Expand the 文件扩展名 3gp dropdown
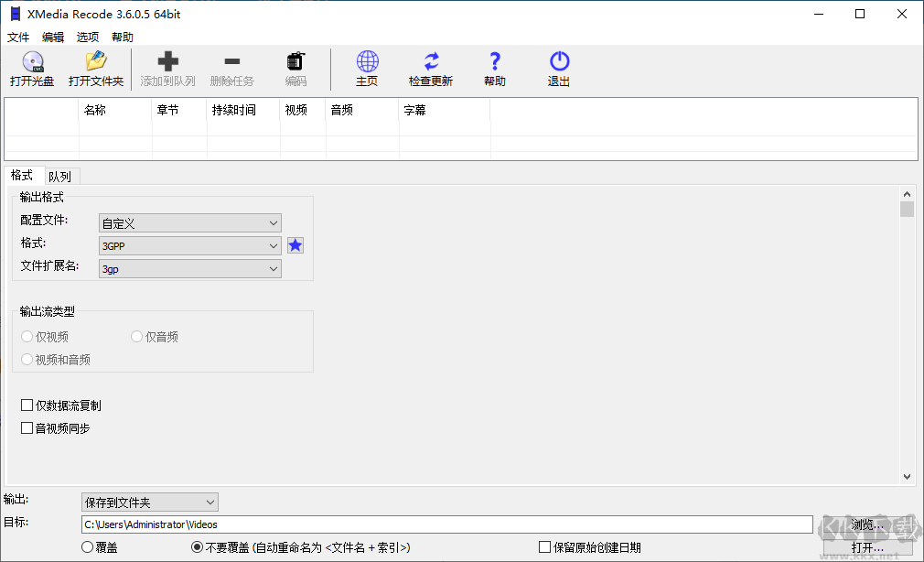The width and height of the screenshot is (924, 562). (x=189, y=269)
